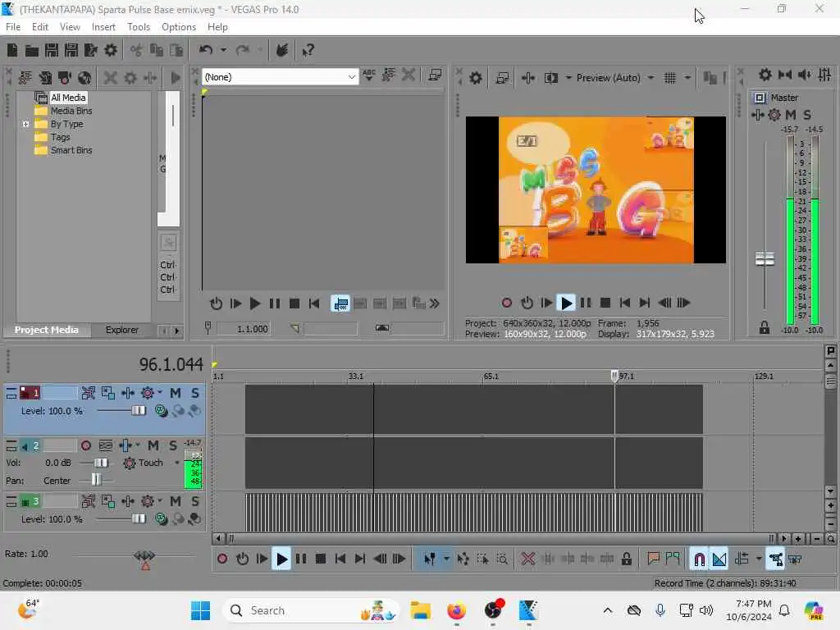The width and height of the screenshot is (840, 630).
Task: Toggle the Master fader channel lock
Action: [765, 327]
